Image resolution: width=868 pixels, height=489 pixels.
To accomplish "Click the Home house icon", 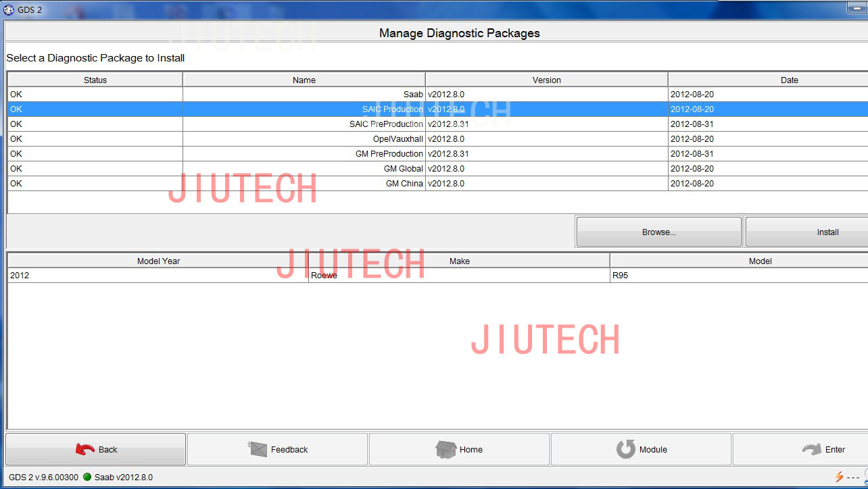I will [x=445, y=449].
